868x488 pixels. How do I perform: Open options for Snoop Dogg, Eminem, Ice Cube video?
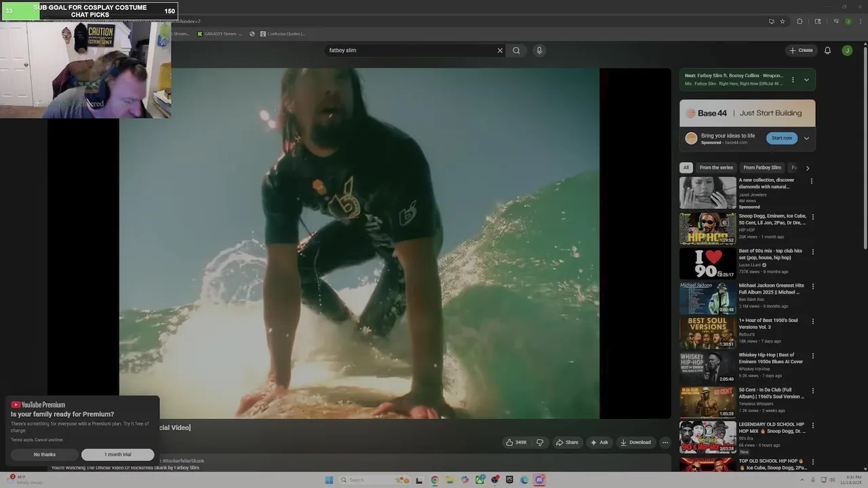(813, 217)
